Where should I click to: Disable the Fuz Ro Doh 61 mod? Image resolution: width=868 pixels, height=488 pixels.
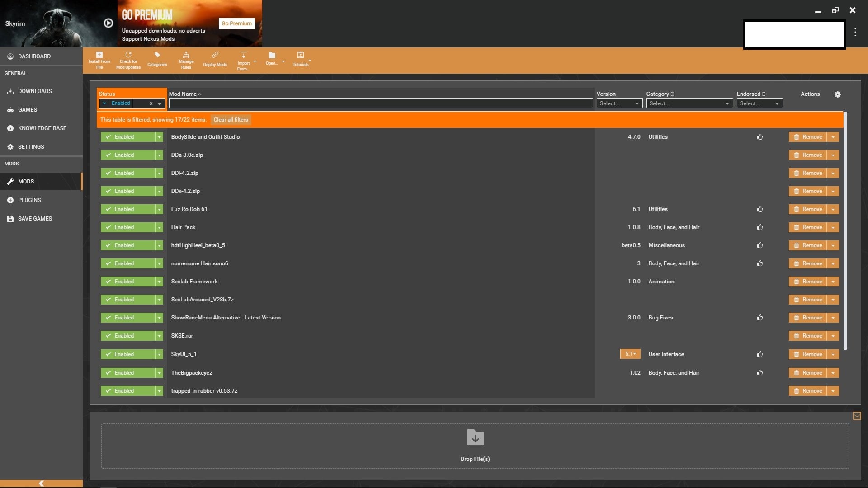128,209
